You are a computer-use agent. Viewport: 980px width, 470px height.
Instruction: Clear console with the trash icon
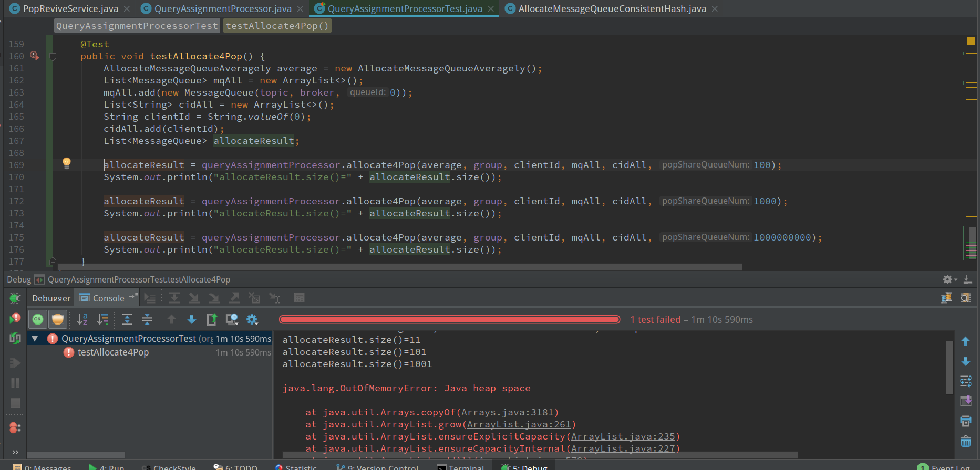tap(965, 442)
